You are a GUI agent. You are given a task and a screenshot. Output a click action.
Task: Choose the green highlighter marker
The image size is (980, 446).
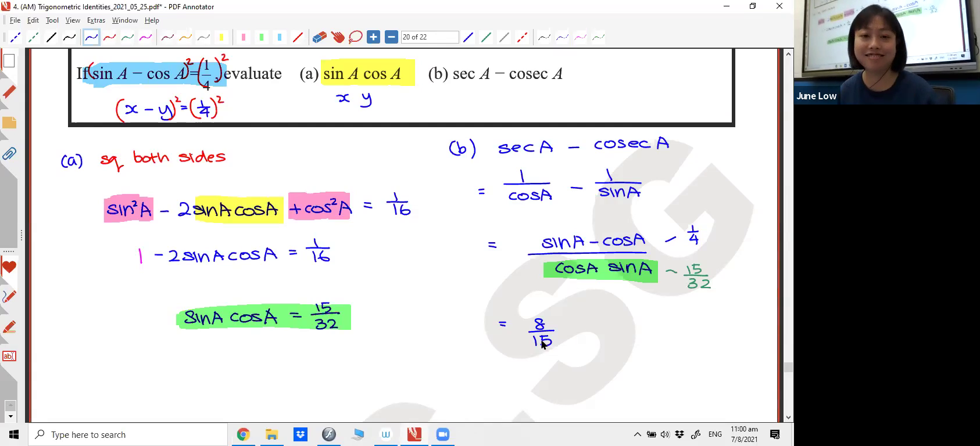262,38
